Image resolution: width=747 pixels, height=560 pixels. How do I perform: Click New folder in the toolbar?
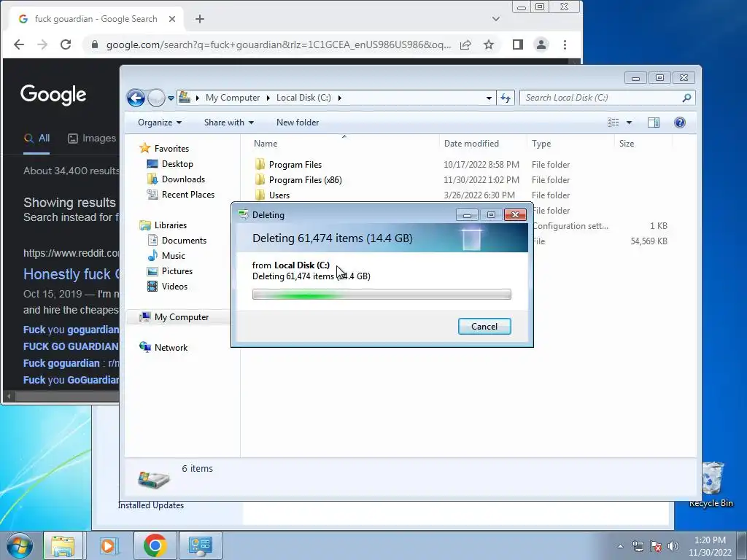point(298,122)
